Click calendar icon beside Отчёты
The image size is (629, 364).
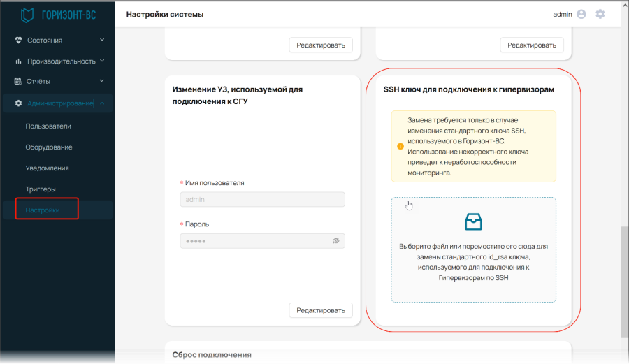pyautogui.click(x=18, y=81)
